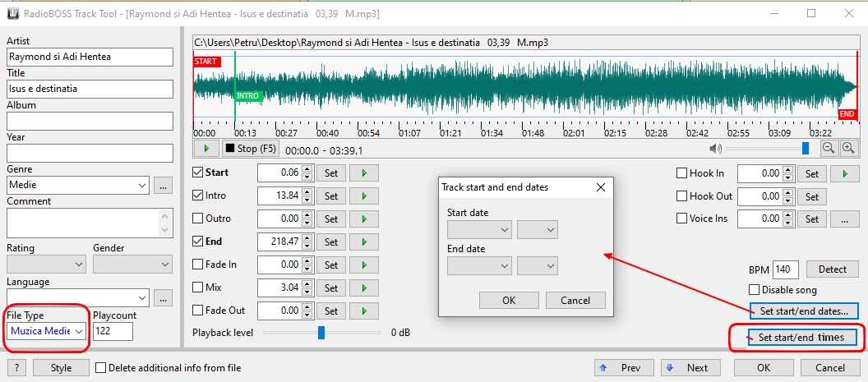Image resolution: width=868 pixels, height=382 pixels.
Task: Increase the End value with up stepper
Action: pyautogui.click(x=307, y=238)
